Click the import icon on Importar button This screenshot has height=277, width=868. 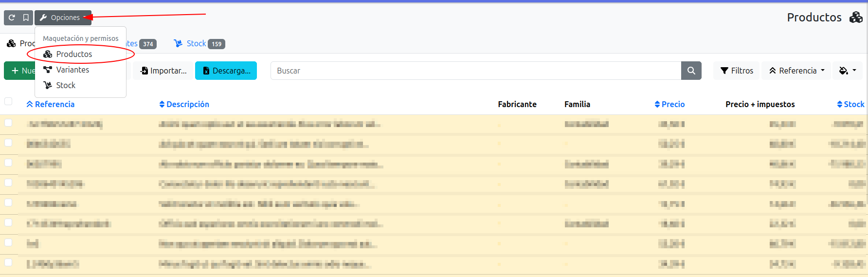[144, 71]
